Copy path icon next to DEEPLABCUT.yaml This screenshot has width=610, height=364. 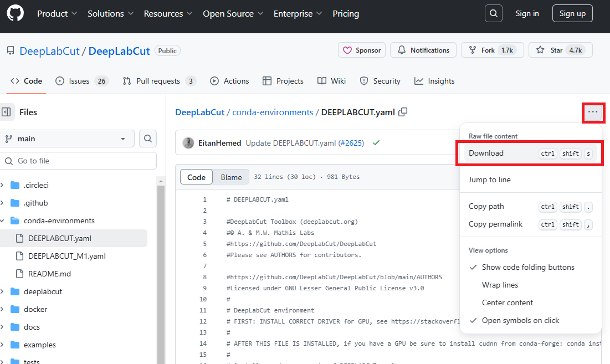coord(403,112)
